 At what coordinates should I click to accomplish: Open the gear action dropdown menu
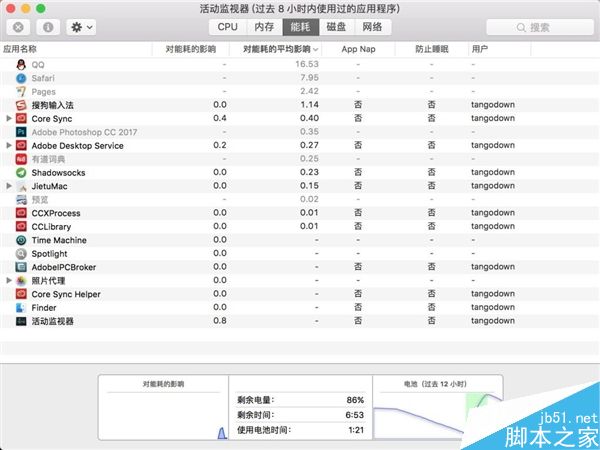click(81, 27)
